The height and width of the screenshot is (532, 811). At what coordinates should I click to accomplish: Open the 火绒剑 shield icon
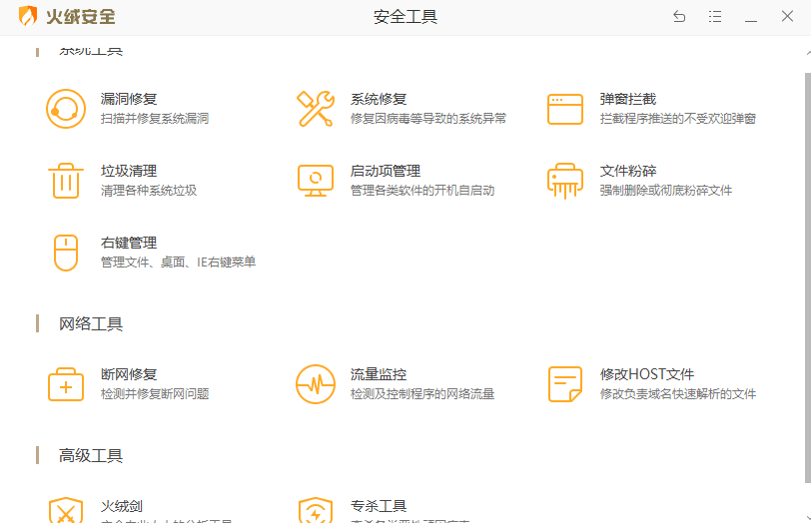click(x=66, y=512)
